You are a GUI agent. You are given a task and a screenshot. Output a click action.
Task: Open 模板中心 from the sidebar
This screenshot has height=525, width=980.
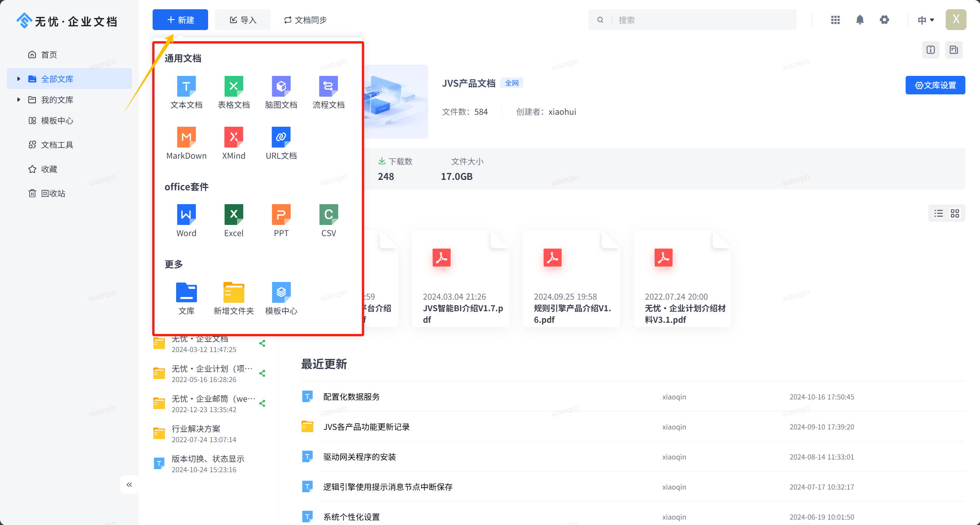click(57, 120)
